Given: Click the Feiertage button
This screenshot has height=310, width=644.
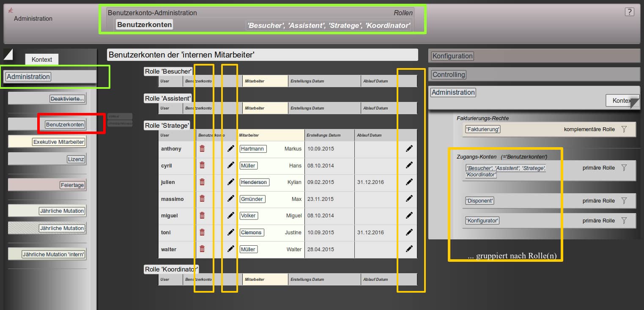Looking at the screenshot, I should click(x=72, y=185).
